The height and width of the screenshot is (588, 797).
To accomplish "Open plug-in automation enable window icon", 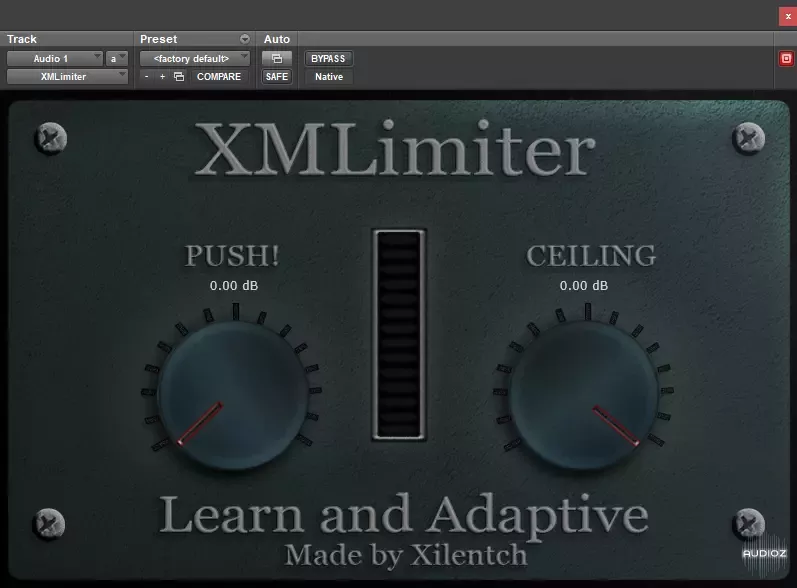I will click(x=277, y=58).
